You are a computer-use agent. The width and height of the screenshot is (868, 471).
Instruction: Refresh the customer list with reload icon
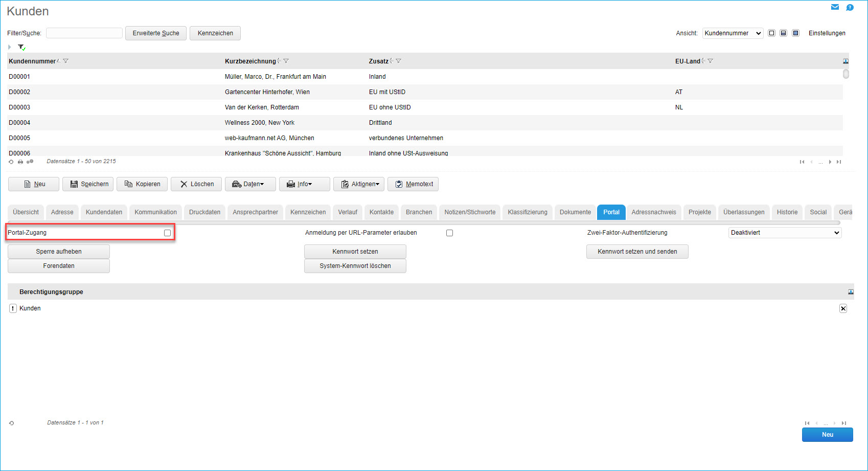coord(11,162)
